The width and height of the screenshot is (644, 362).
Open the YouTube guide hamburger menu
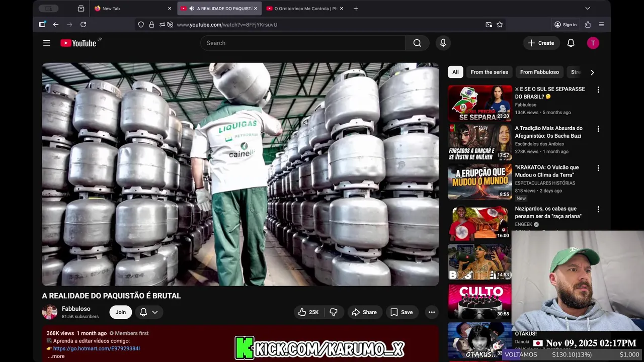pyautogui.click(x=46, y=43)
